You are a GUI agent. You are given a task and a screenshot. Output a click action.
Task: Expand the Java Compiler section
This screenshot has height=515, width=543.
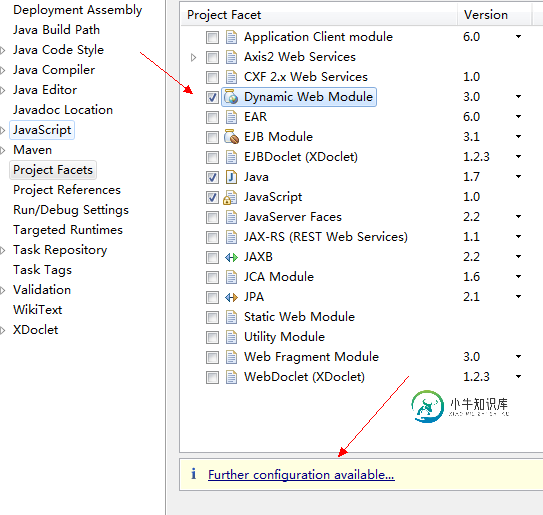tap(3, 70)
